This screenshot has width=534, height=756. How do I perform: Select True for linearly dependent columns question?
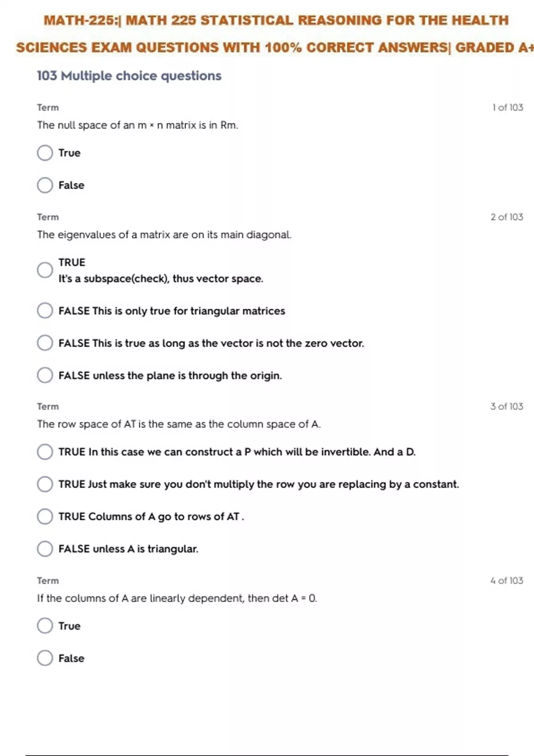tap(45, 626)
